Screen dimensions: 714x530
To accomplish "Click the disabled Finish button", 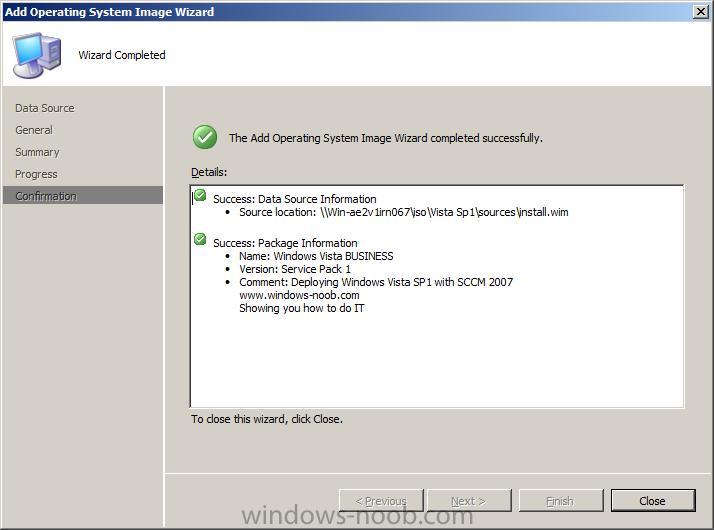I will 561,500.
